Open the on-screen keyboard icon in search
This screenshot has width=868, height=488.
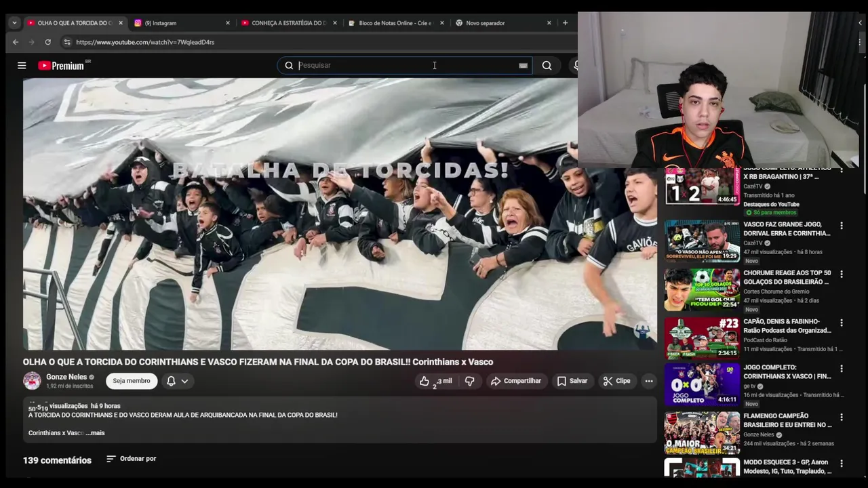(x=523, y=66)
